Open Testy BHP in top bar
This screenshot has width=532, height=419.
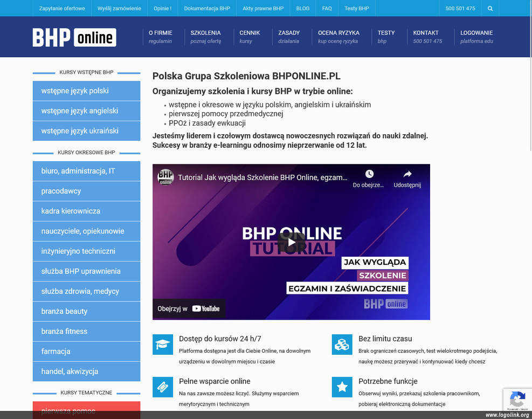357,9
